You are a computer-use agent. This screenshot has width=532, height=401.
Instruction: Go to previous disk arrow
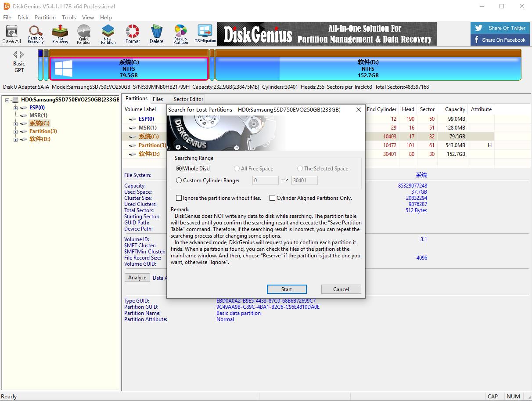pos(15,54)
